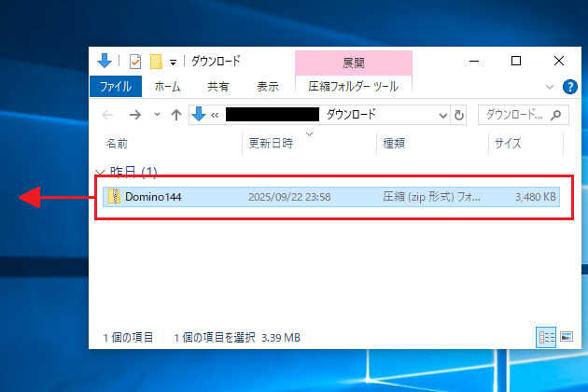
Task: Click the New Folder icon in title bar
Action: tap(156, 62)
